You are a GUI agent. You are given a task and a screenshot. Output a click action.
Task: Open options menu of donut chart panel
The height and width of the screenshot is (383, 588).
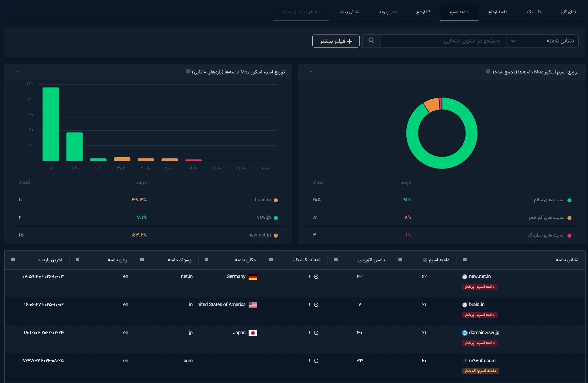tap(312, 72)
